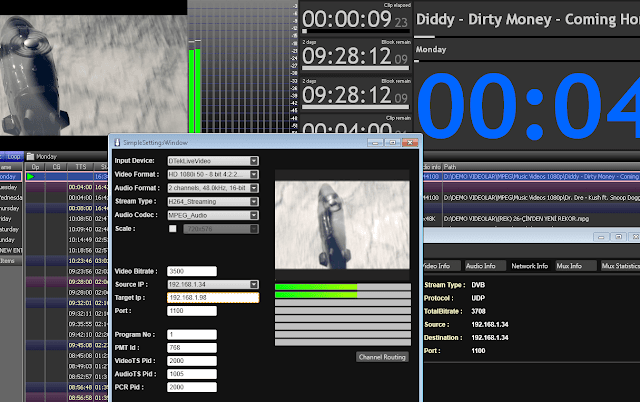Click the progress bar under the song title
640x402 pixels.
(x=527, y=37)
